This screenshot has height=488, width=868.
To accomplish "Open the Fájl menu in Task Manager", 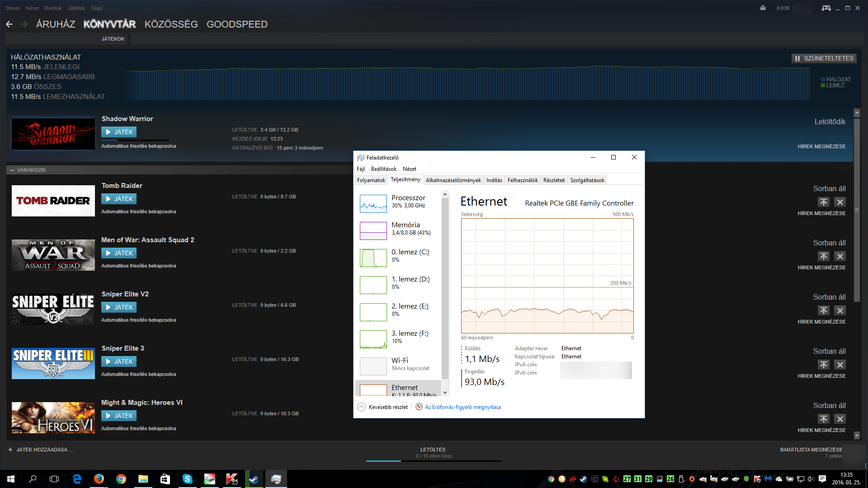I will pos(361,169).
